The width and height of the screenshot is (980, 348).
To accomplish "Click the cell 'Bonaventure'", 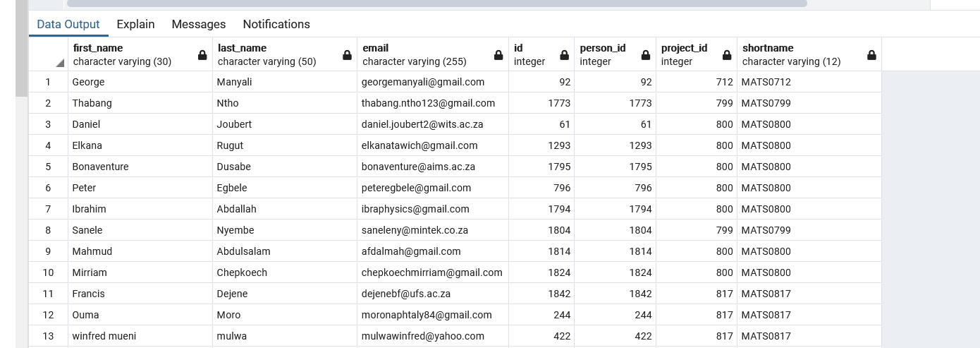I will click(140, 167).
